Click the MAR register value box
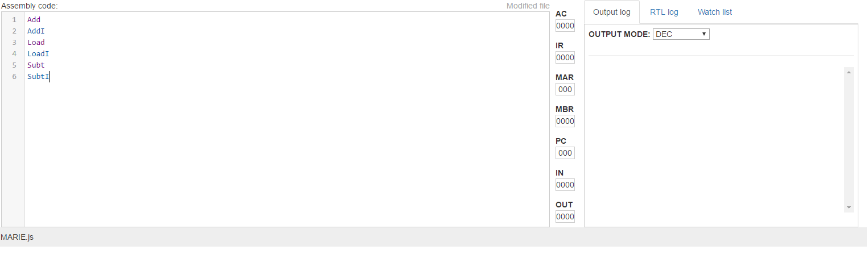The image size is (868, 254). pos(565,89)
